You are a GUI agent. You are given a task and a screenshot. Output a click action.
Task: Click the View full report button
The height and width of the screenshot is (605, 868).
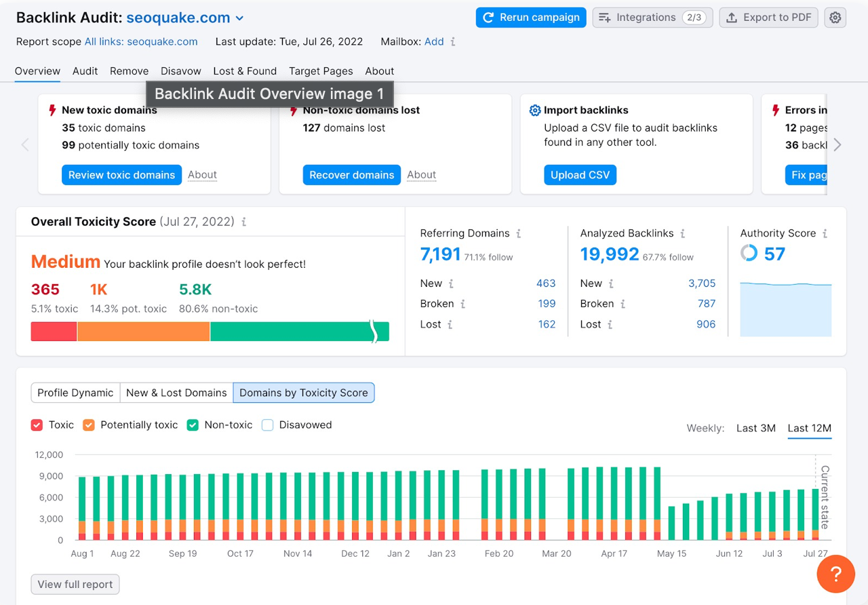coord(75,584)
